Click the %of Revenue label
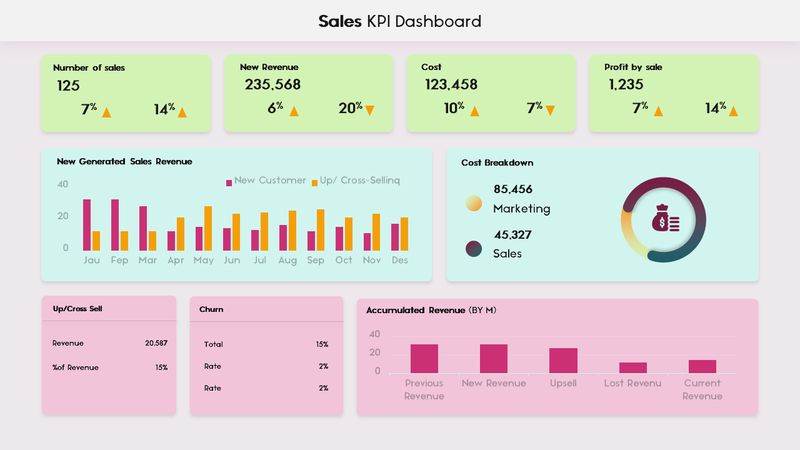The image size is (800, 450). (x=76, y=367)
